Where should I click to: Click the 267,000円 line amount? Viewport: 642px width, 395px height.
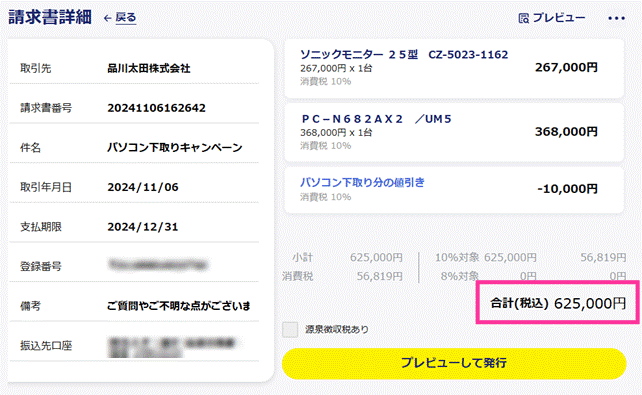[x=566, y=68]
